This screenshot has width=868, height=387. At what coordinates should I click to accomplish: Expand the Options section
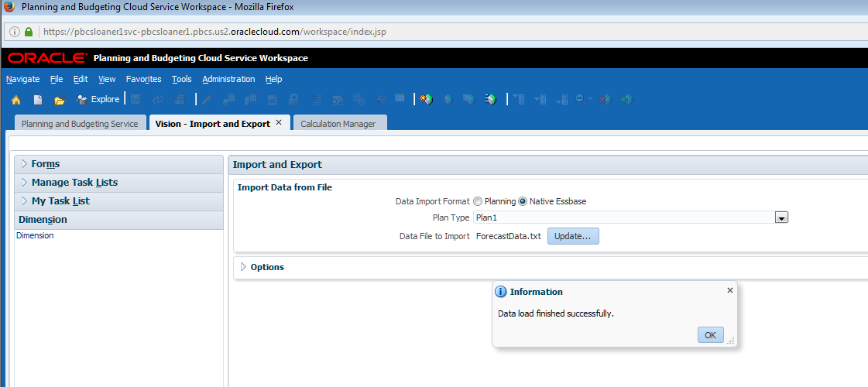pos(244,267)
